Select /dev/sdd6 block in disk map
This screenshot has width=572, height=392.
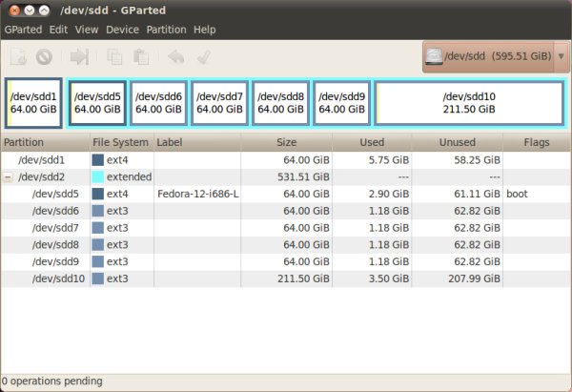(x=158, y=103)
